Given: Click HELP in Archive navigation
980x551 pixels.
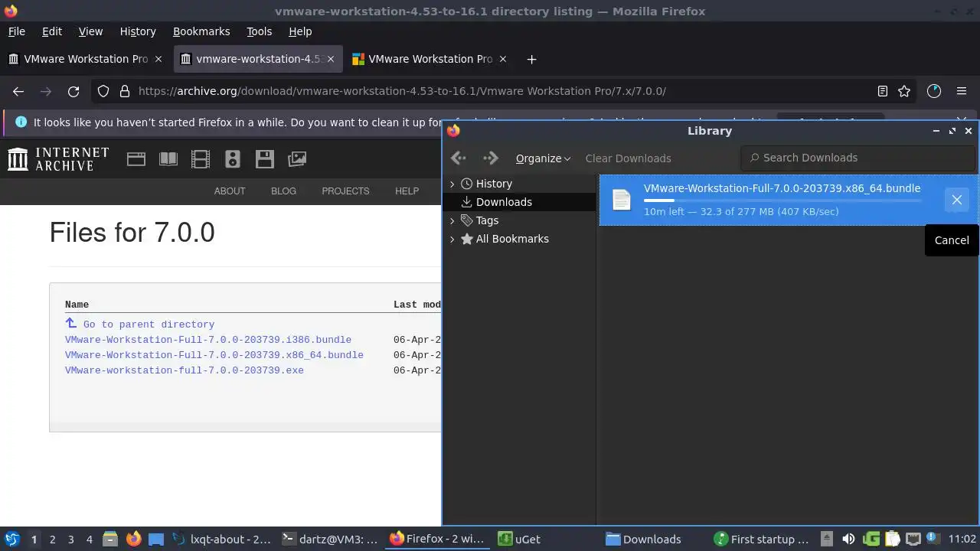Looking at the screenshot, I should click(407, 191).
